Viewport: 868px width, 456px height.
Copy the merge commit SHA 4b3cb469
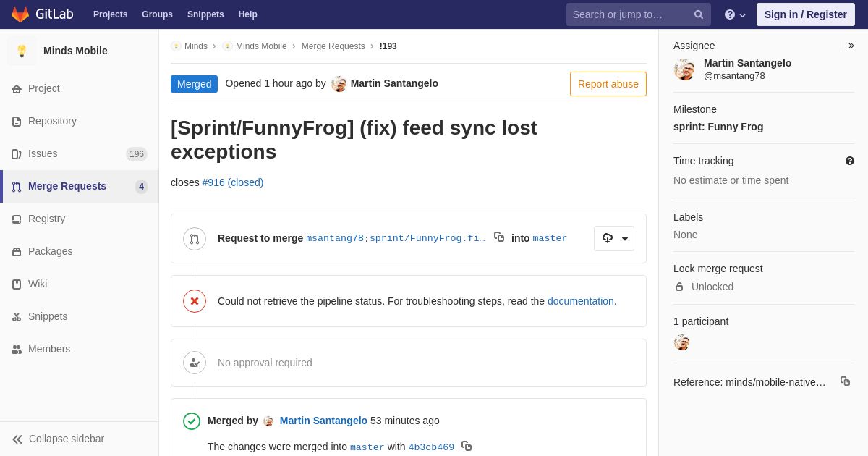(467, 446)
